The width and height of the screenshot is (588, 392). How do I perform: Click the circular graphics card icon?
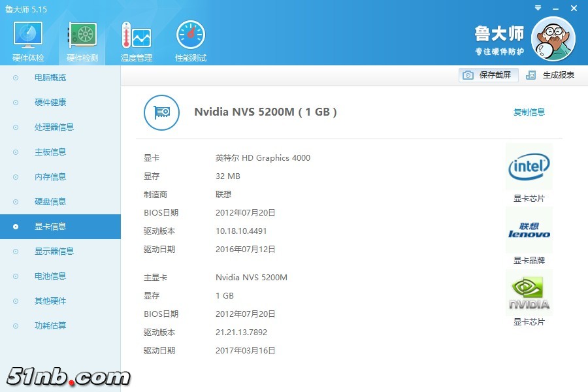pyautogui.click(x=161, y=112)
